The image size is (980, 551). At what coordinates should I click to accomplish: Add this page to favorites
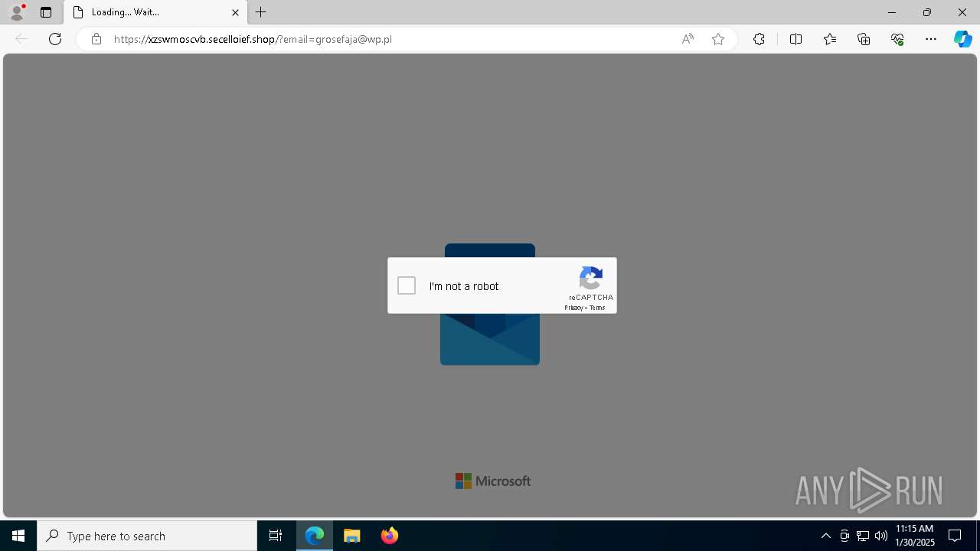pyautogui.click(x=718, y=39)
